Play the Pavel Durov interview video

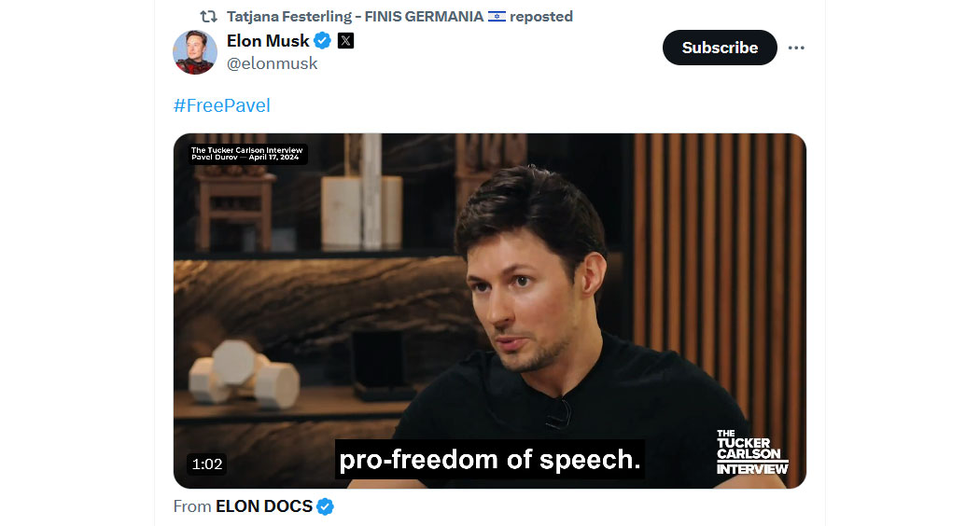point(489,311)
